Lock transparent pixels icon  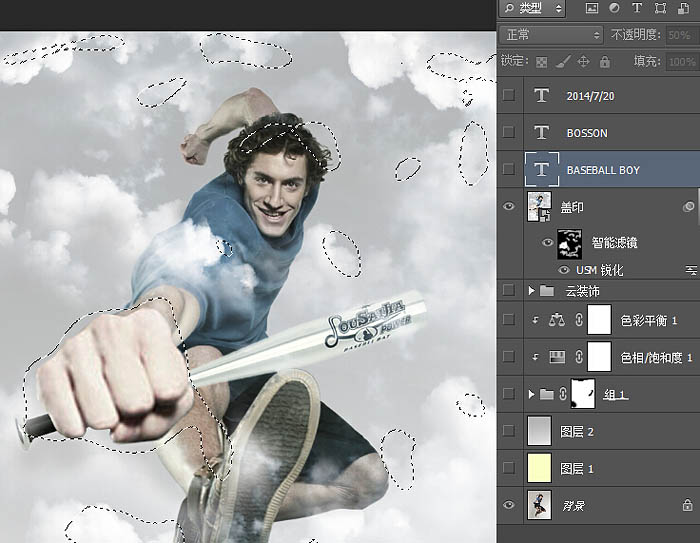pos(542,62)
